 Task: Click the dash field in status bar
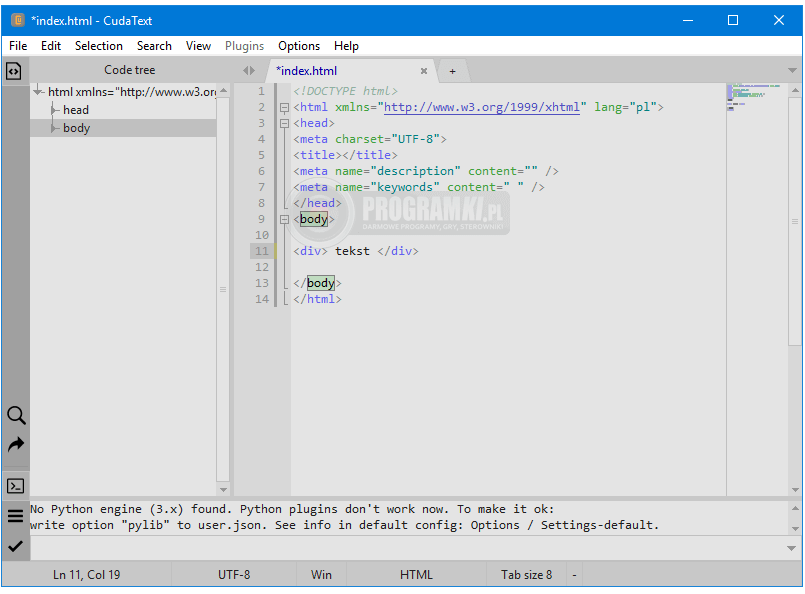pos(574,574)
